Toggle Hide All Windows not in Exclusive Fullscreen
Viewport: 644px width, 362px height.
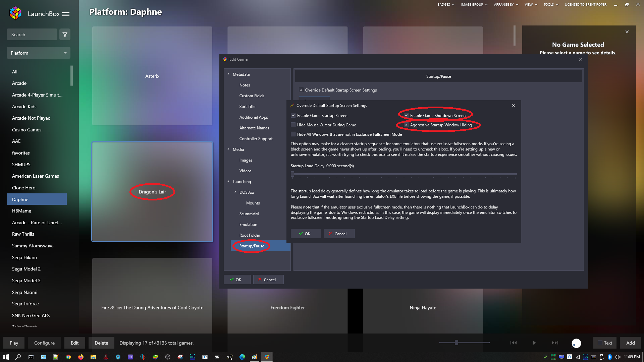pos(293,134)
